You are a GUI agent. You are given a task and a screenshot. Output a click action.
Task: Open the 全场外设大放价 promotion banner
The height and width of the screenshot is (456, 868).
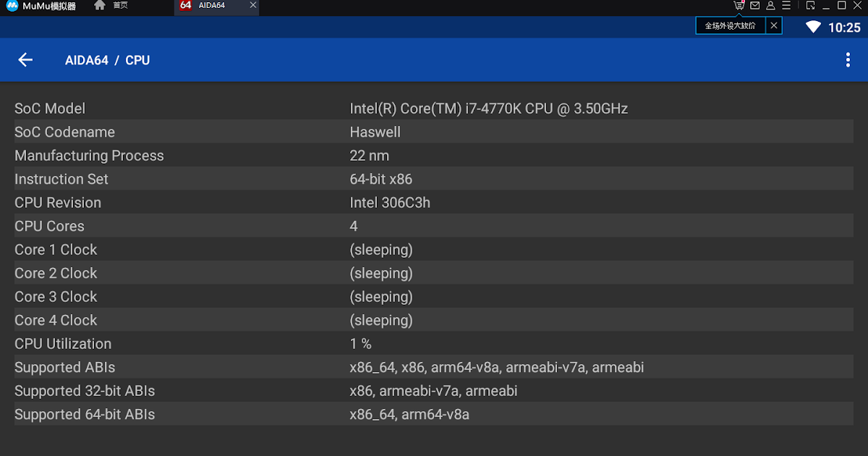[730, 25]
